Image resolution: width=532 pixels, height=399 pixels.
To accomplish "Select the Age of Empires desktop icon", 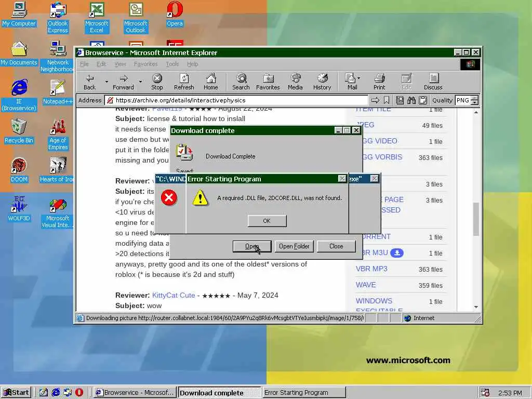I will [x=58, y=135].
